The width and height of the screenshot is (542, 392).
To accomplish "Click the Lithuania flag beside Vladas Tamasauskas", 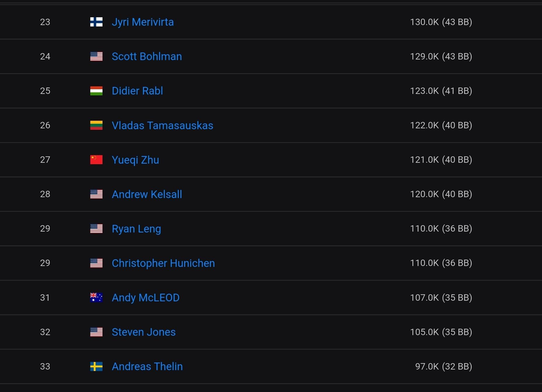I will click(x=96, y=125).
